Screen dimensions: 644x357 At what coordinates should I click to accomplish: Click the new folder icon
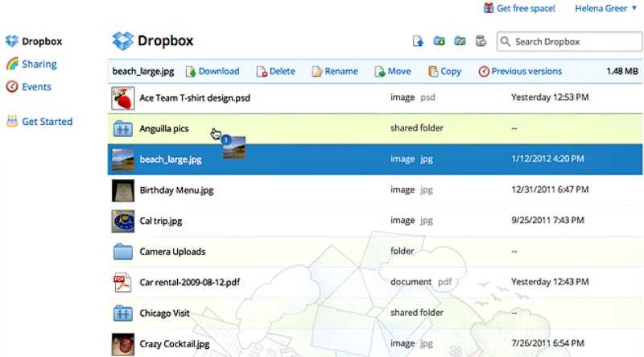coord(440,41)
